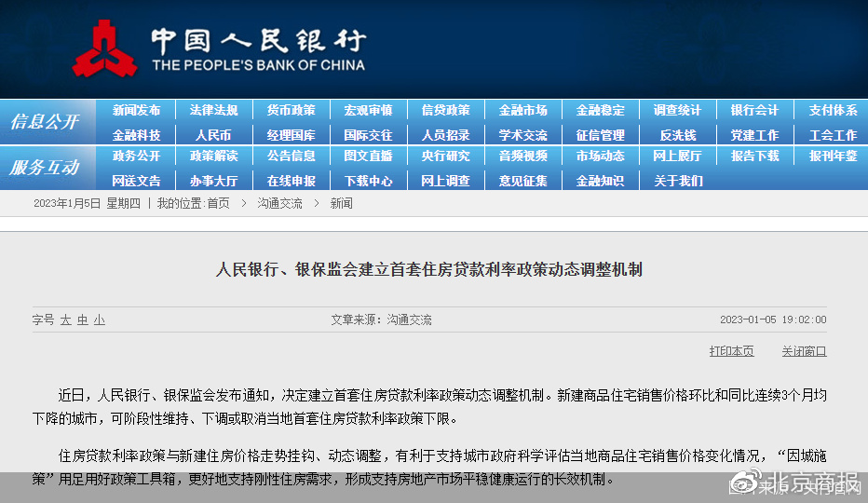This screenshot has width=868, height=503.
Task: Select 调查统计 in the navigation bar
Action: click(677, 110)
